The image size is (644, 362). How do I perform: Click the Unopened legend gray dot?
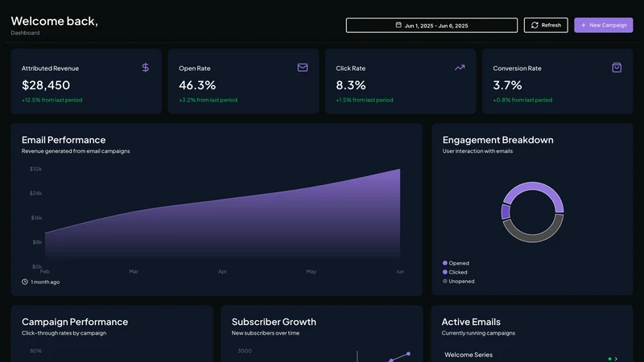point(445,281)
